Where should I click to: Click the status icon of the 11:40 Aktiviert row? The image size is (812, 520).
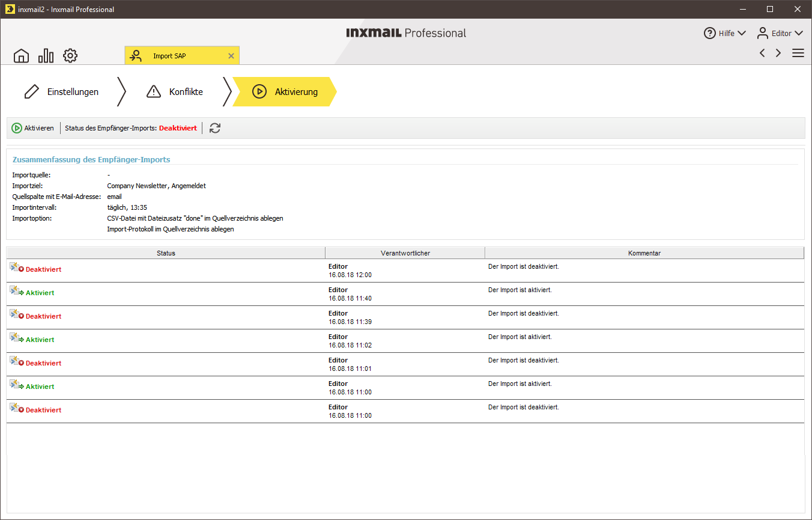(17, 290)
